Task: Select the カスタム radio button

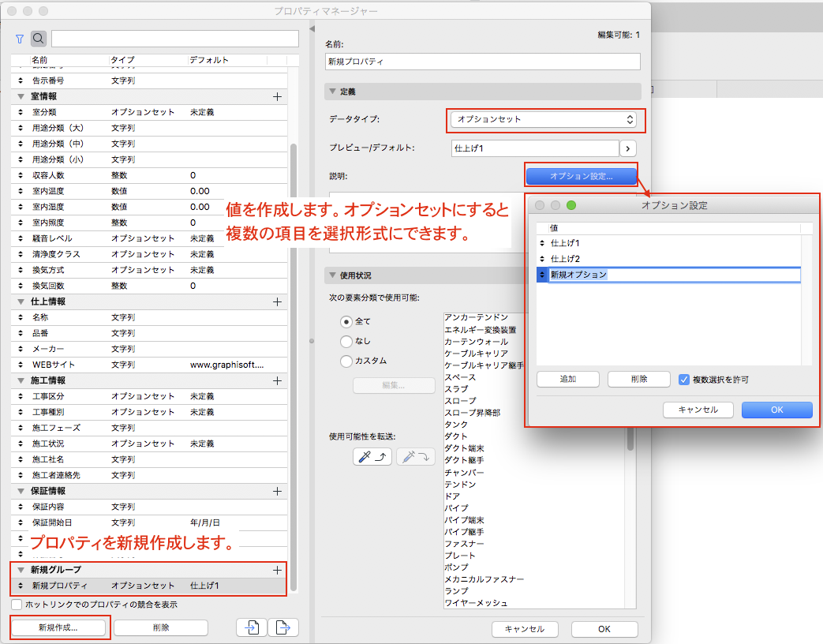Action: click(346, 361)
